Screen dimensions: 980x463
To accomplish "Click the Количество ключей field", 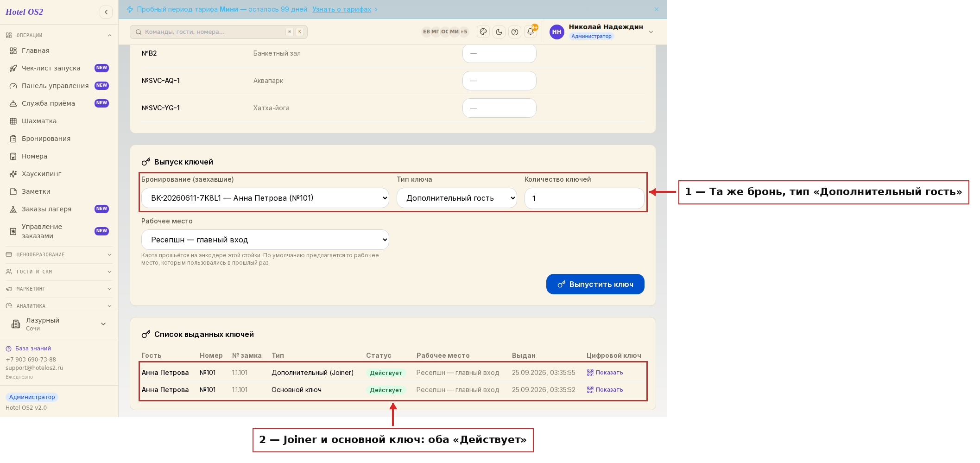I will point(584,198).
